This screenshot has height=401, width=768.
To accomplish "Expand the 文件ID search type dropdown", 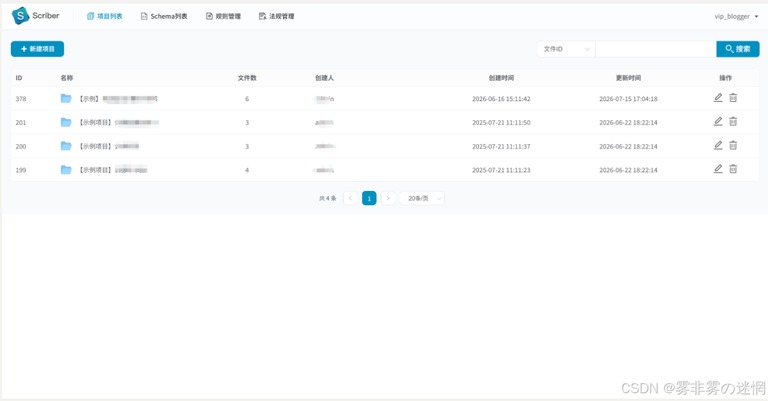I will tap(566, 49).
